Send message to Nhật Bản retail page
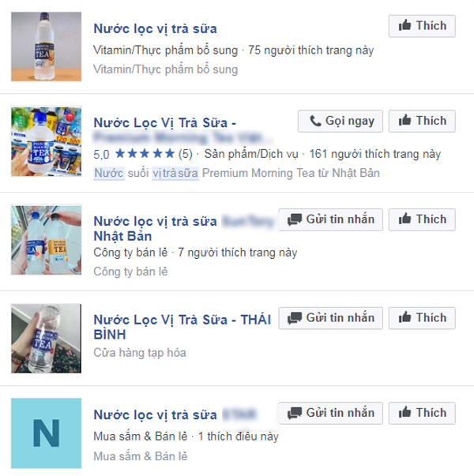The height and width of the screenshot is (476, 474). [330, 219]
